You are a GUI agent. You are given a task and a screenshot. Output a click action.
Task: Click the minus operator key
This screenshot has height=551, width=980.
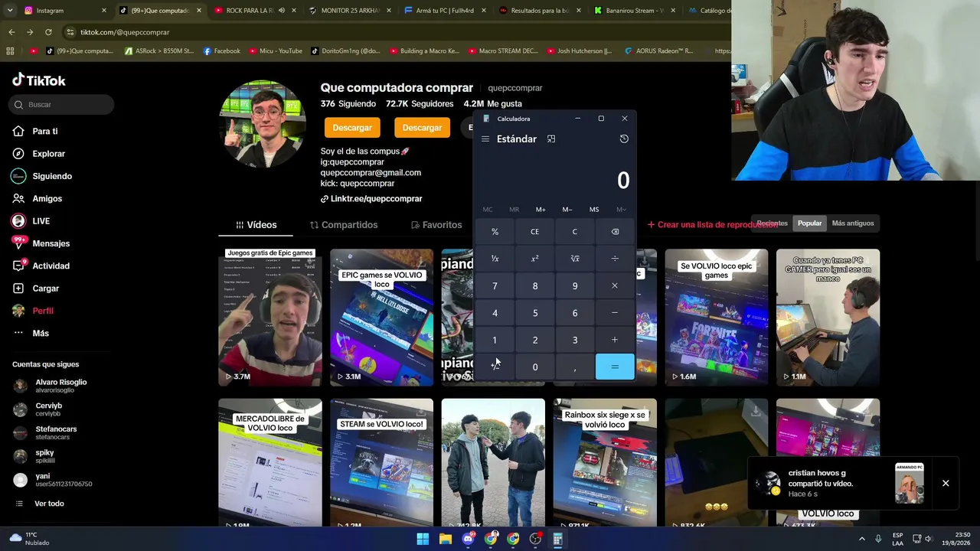(615, 313)
